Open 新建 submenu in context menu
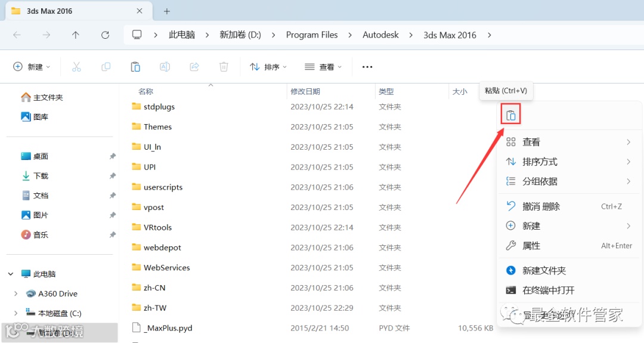Image resolution: width=644 pixels, height=343 pixels. pyautogui.click(x=569, y=226)
